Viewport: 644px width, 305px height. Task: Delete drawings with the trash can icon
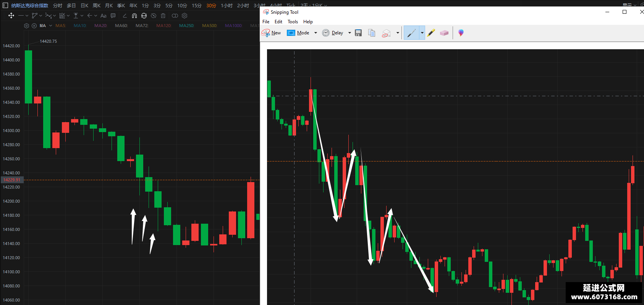pyautogui.click(x=163, y=16)
